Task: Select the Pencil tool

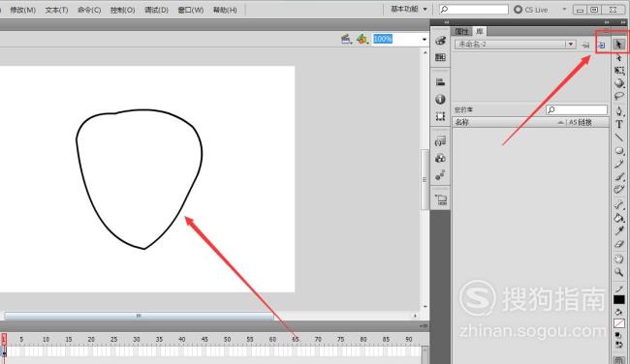Action: 618,164
